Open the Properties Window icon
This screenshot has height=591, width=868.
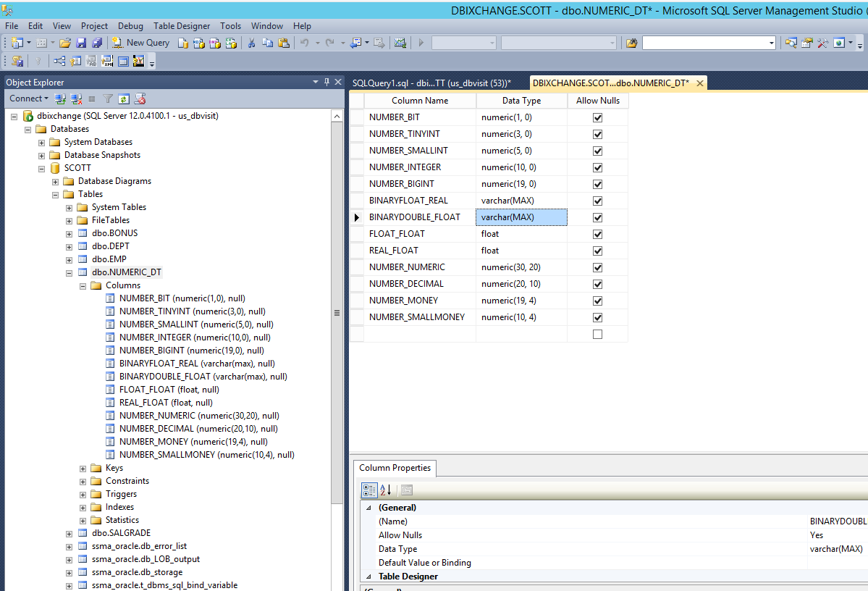click(807, 43)
